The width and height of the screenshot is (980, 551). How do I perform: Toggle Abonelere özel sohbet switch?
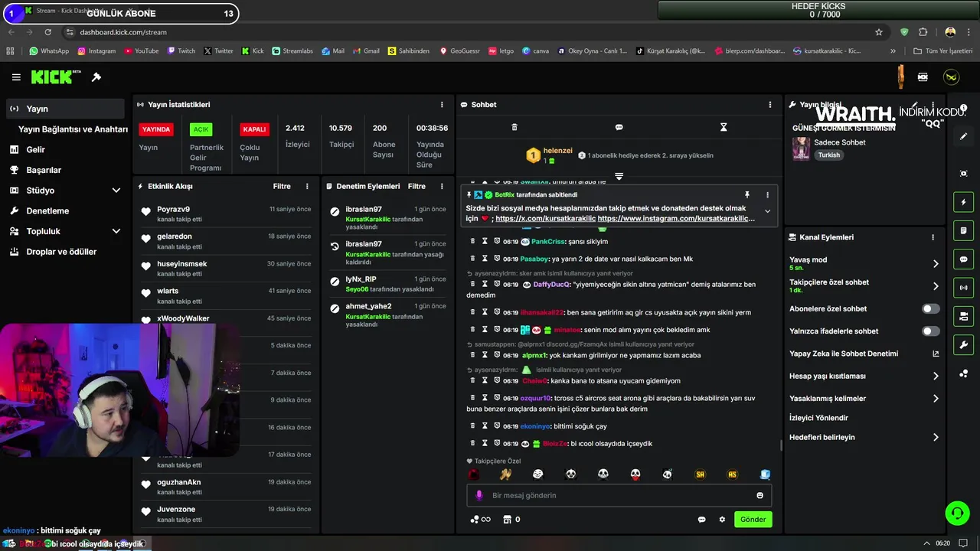coord(930,309)
